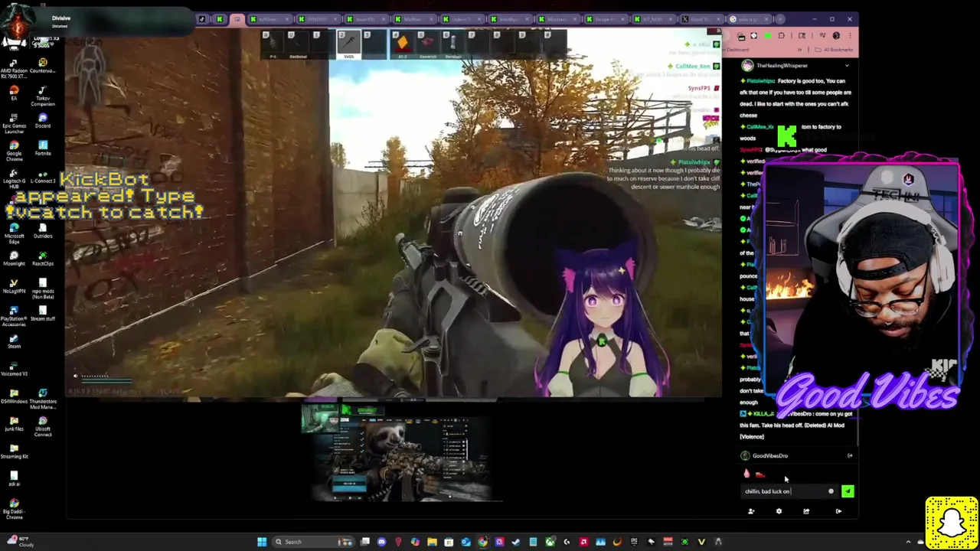Screen dimensions: 980x551
Task: Click the exit icon at chat footer right
Action: (x=838, y=511)
